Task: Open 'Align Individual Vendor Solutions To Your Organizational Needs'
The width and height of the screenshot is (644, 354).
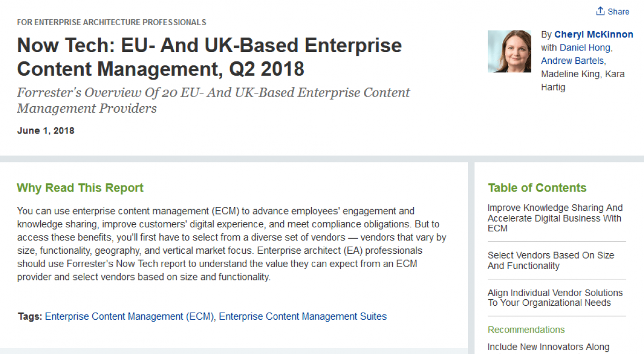Action: 555,298
